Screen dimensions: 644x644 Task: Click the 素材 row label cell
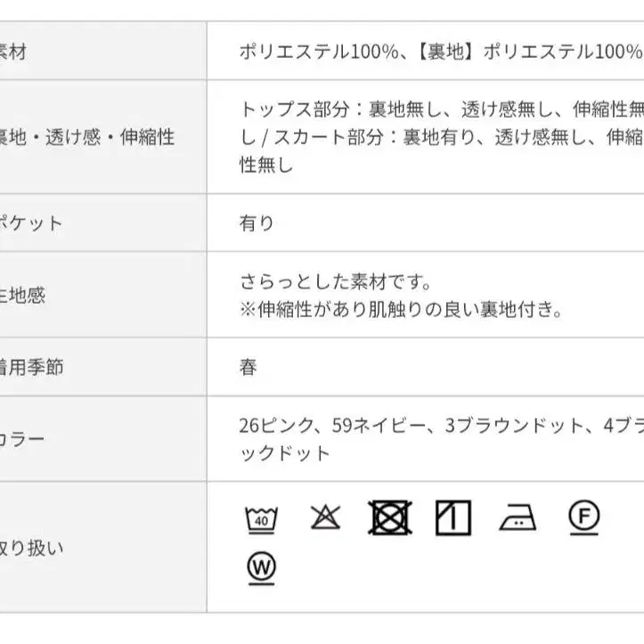pyautogui.click(x=103, y=51)
